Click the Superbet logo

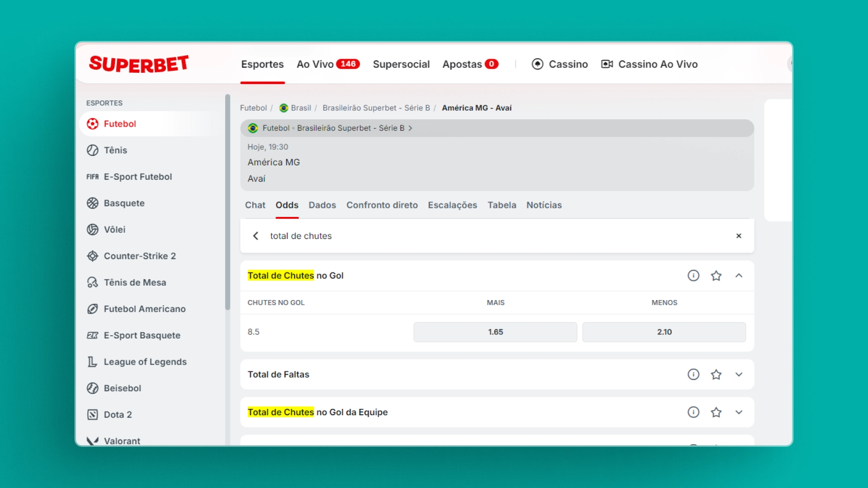click(139, 64)
